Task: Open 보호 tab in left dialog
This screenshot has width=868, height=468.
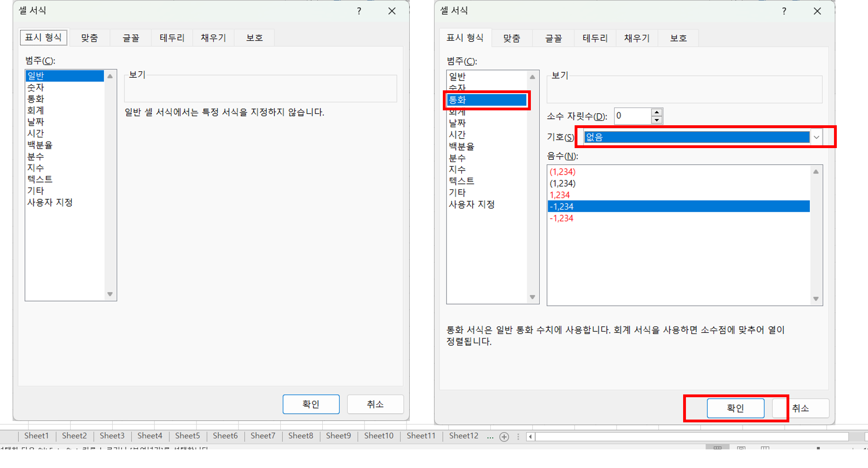Action: pos(254,38)
